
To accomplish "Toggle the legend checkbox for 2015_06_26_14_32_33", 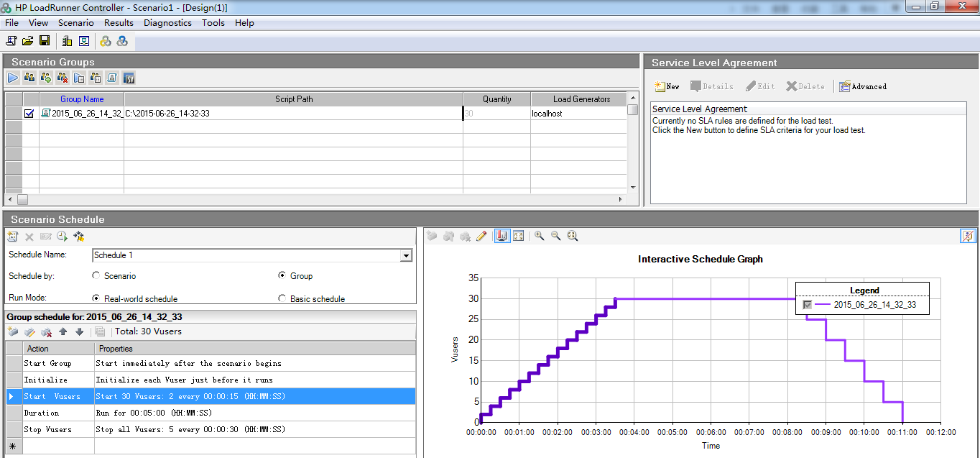I will pyautogui.click(x=808, y=305).
